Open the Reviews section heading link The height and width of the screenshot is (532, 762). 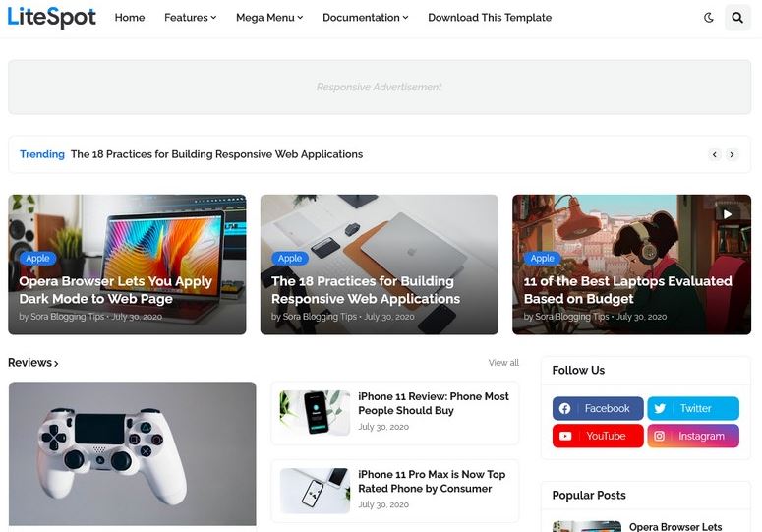[33, 363]
